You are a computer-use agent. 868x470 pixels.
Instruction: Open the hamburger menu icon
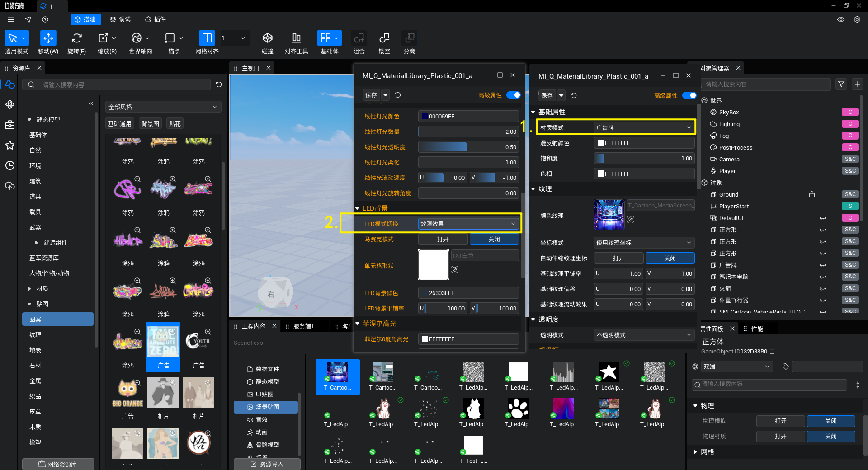[x=11, y=19]
